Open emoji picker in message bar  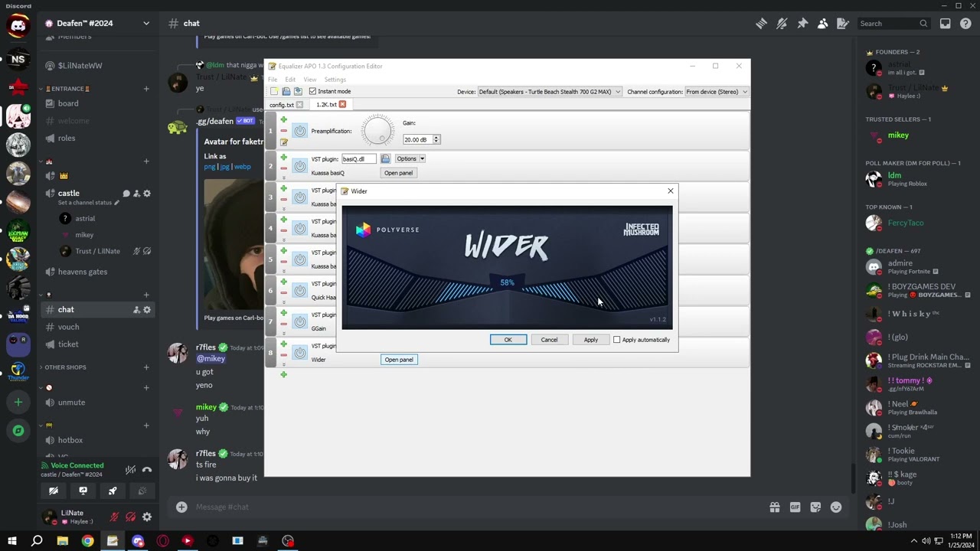coord(836,507)
